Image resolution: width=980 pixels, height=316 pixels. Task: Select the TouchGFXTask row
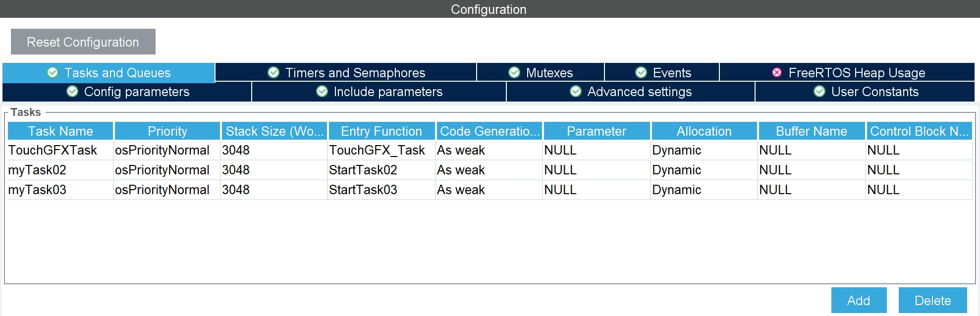point(490,150)
